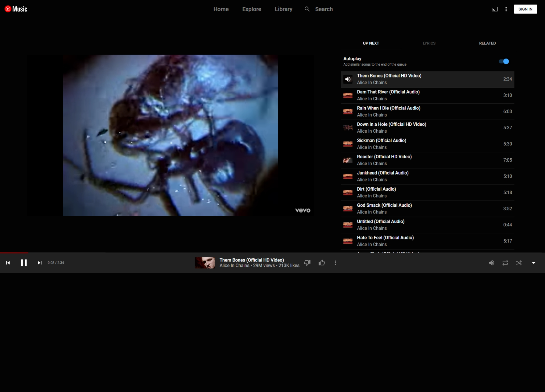Image resolution: width=545 pixels, height=392 pixels.
Task: Open the Home page
Action: point(221,9)
